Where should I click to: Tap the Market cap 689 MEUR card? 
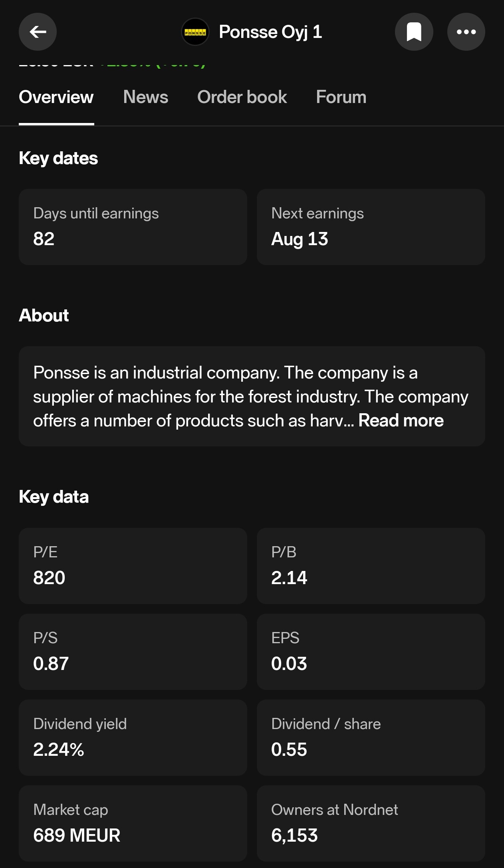(x=133, y=823)
